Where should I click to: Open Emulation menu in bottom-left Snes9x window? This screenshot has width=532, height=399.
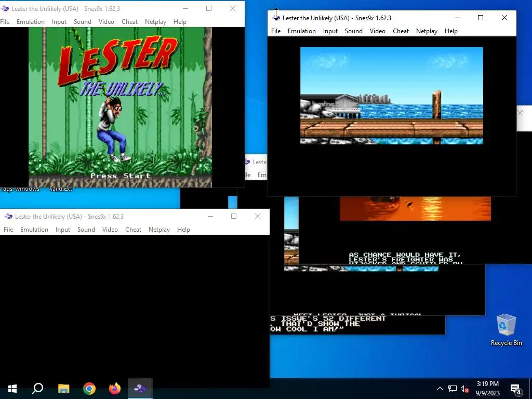(34, 230)
